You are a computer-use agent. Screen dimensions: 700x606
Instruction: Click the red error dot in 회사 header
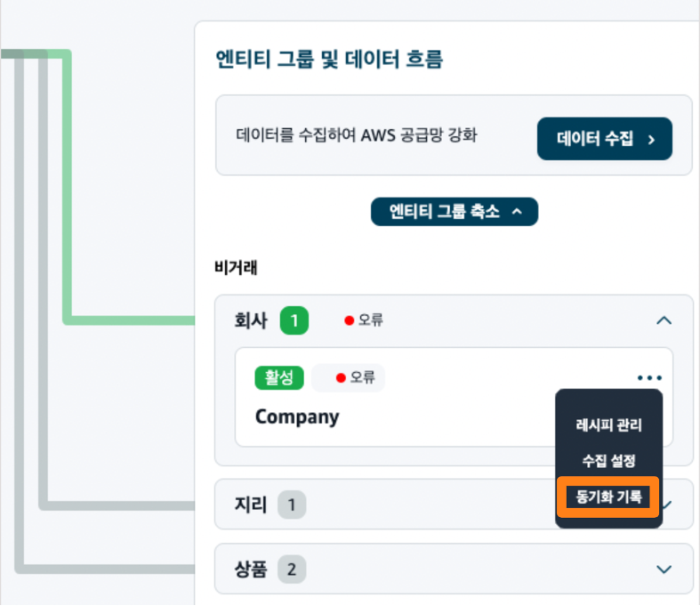(350, 320)
